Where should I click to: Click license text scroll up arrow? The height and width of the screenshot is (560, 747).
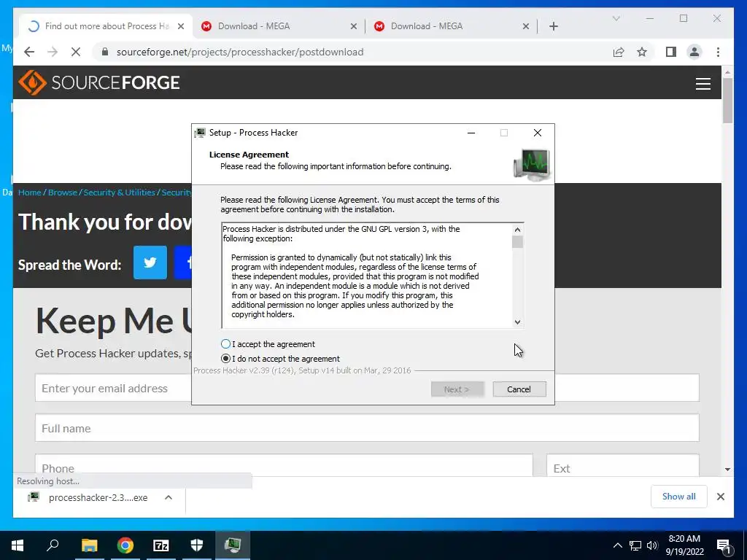point(517,230)
